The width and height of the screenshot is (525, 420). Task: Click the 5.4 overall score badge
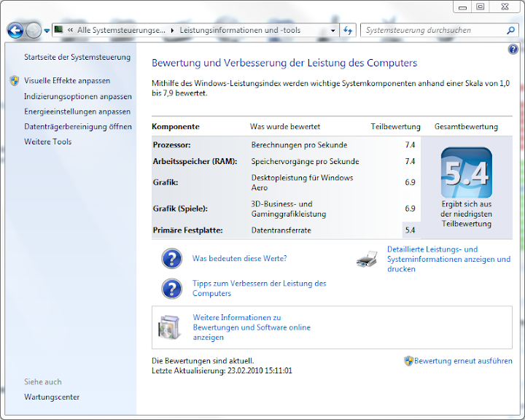(x=467, y=173)
